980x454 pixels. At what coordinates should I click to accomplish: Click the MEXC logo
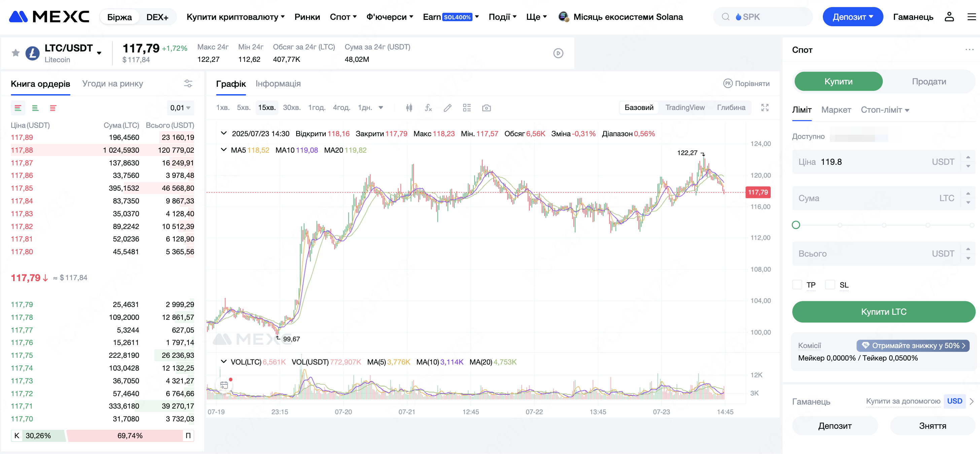(x=49, y=17)
